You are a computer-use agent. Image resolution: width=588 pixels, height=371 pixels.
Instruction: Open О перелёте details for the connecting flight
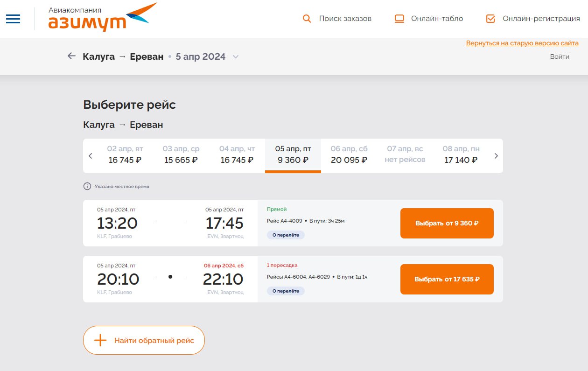click(x=286, y=291)
